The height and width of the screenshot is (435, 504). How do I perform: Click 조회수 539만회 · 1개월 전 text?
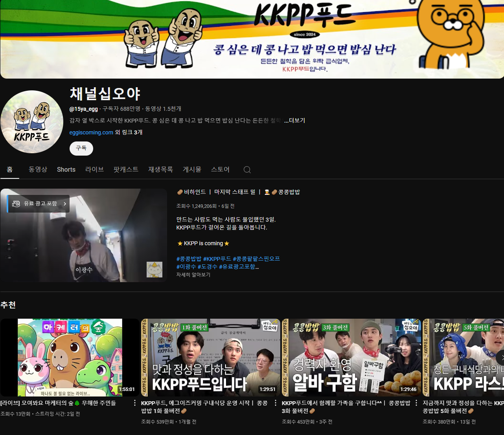click(x=169, y=422)
